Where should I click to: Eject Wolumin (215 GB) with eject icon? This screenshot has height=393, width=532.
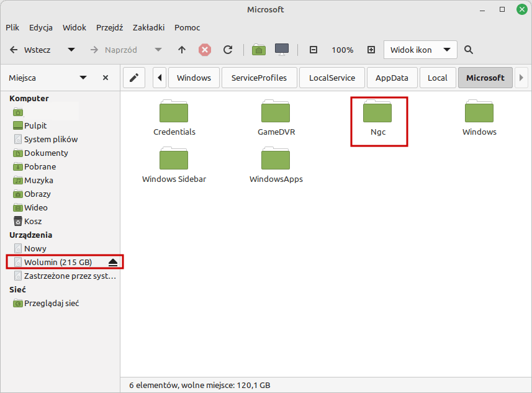[113, 263]
